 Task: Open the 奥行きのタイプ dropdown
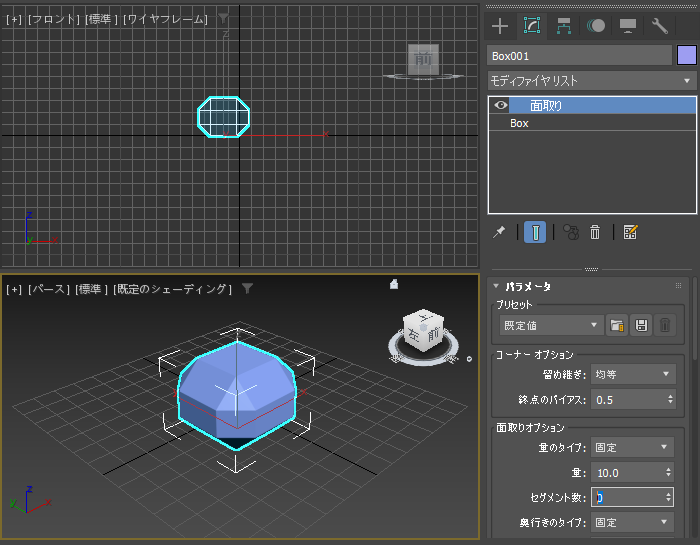pos(632,522)
